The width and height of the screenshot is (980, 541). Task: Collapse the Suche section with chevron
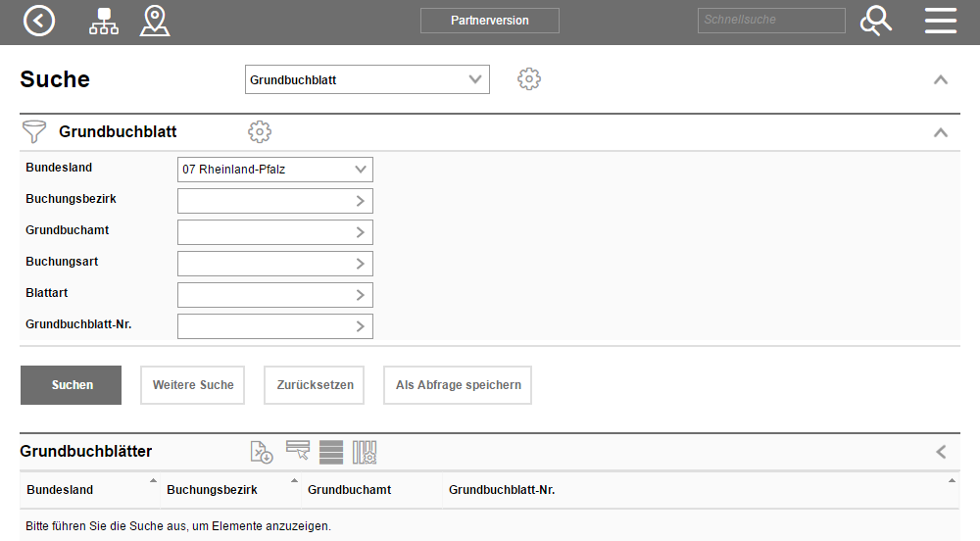tap(940, 79)
